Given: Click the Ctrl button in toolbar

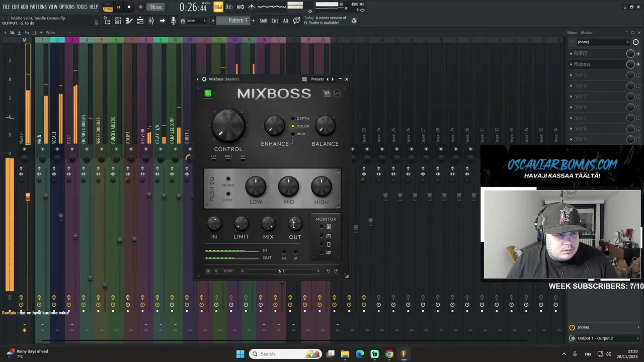Looking at the screenshot, I should (275, 21).
